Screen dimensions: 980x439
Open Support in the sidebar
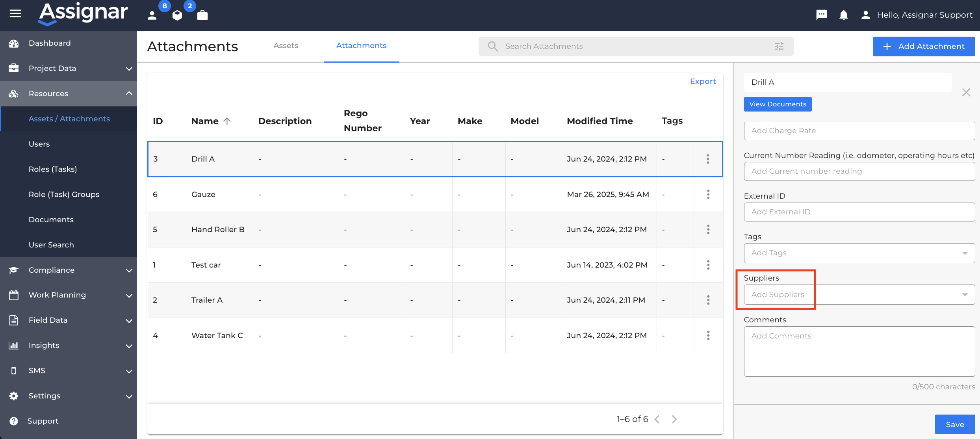point(69,421)
